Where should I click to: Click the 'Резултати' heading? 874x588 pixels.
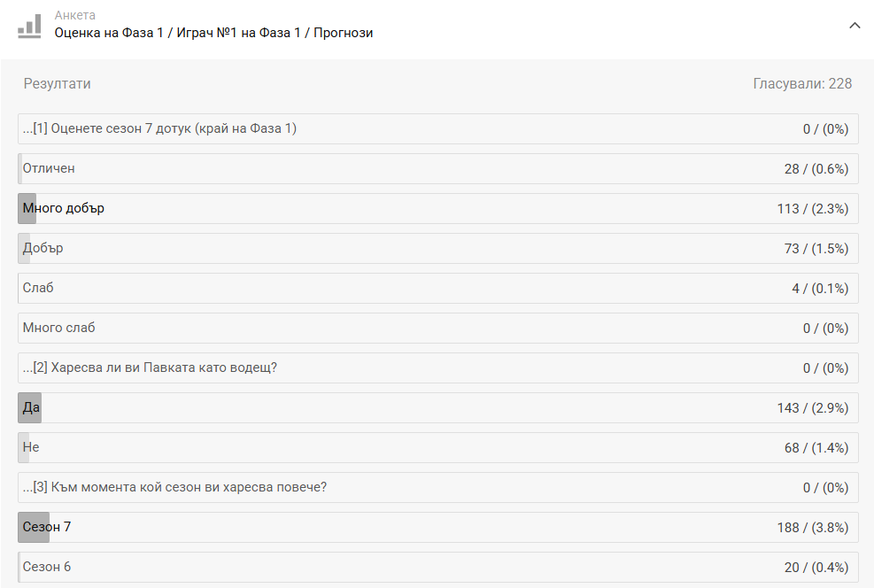tap(58, 83)
